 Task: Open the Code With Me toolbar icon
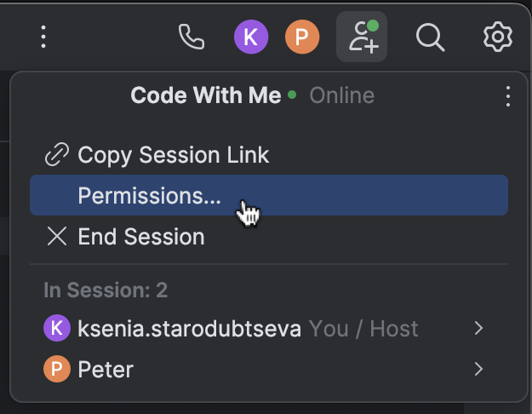[x=362, y=37]
